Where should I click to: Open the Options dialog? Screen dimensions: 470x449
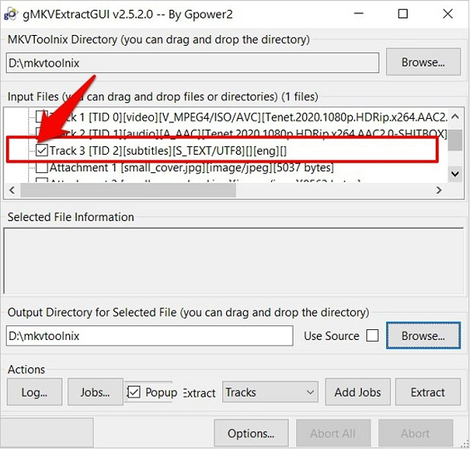point(251,433)
